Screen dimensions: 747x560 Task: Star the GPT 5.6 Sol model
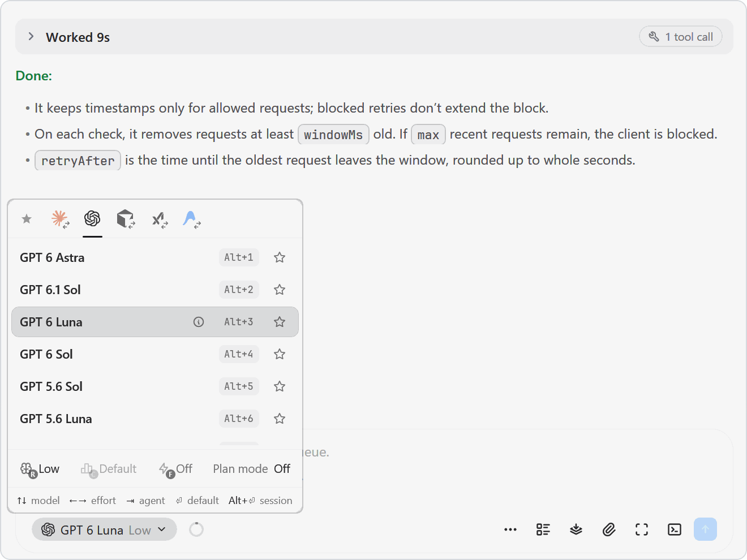[x=280, y=386]
